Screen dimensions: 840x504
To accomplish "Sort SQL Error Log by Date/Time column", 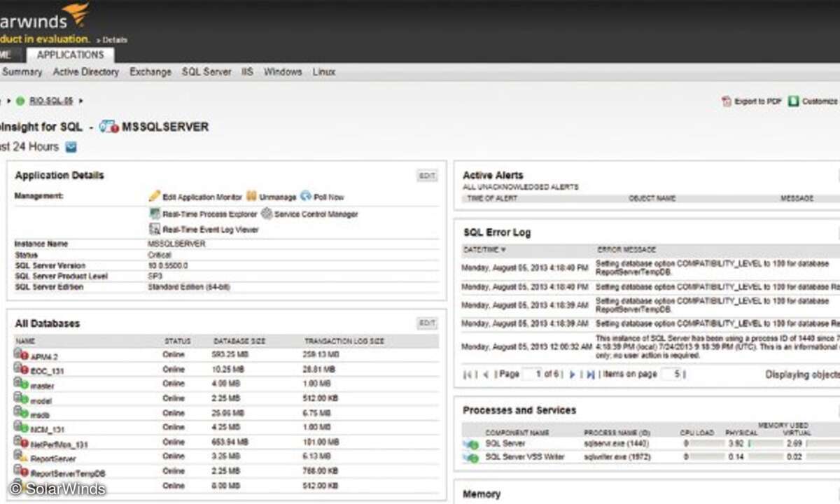I will pyautogui.click(x=484, y=249).
